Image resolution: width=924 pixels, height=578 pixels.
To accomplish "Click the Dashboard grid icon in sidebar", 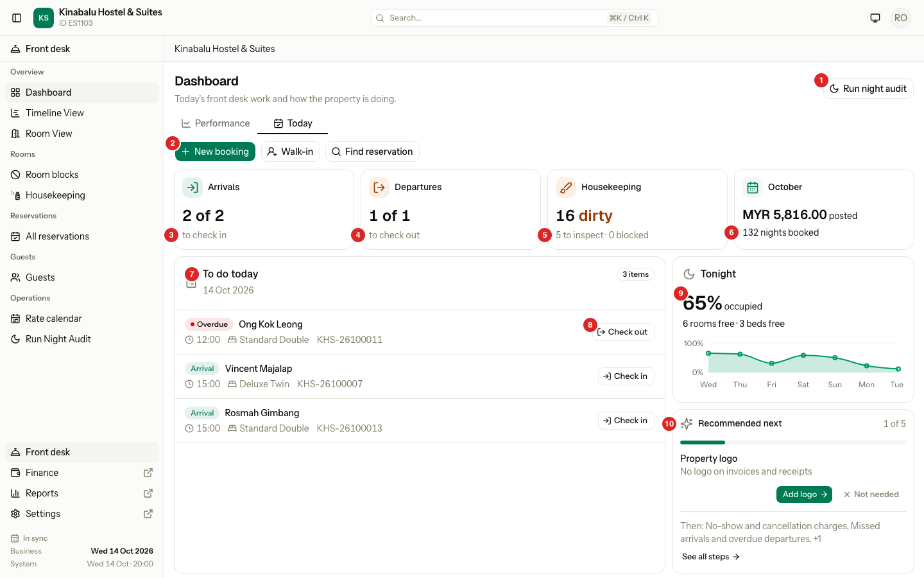I will pyautogui.click(x=15, y=92).
